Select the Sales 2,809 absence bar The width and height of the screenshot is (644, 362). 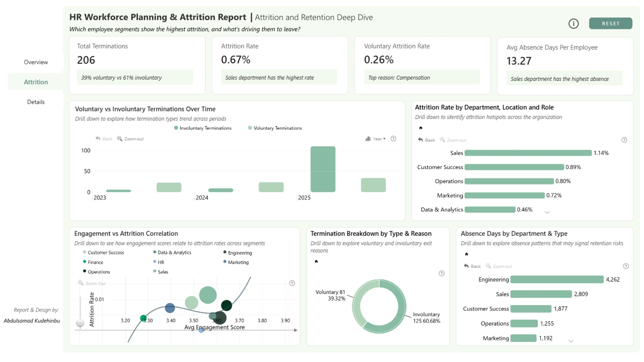541,294
